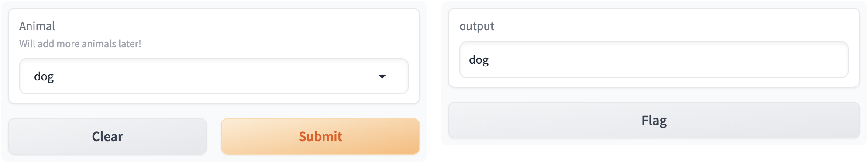Click the Animal label
The width and height of the screenshot is (868, 166).
click(x=37, y=26)
